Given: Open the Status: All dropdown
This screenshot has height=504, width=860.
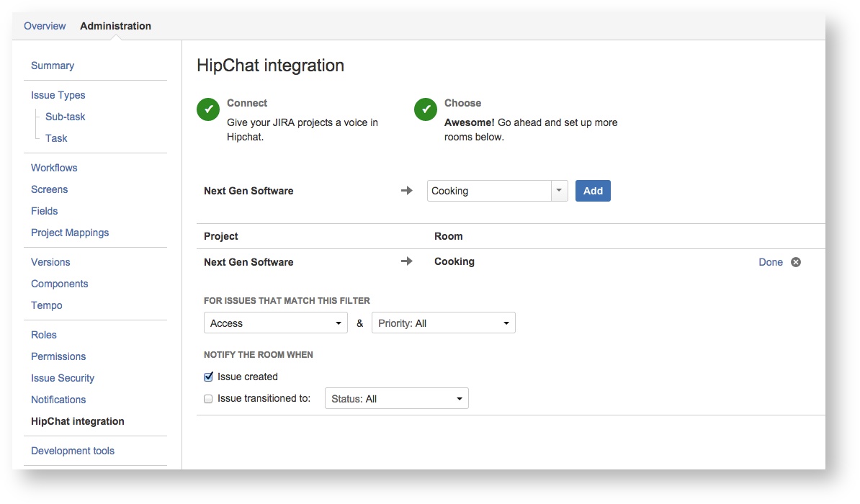Looking at the screenshot, I should click(396, 399).
